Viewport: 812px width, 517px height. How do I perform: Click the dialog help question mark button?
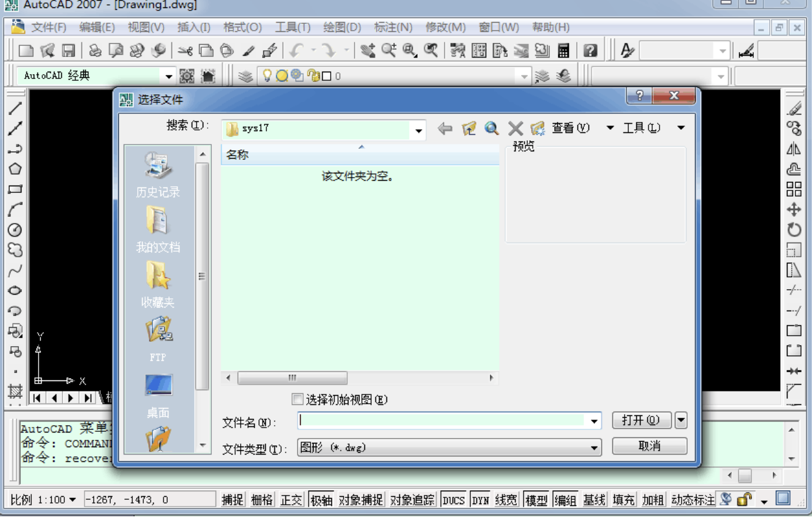(639, 96)
